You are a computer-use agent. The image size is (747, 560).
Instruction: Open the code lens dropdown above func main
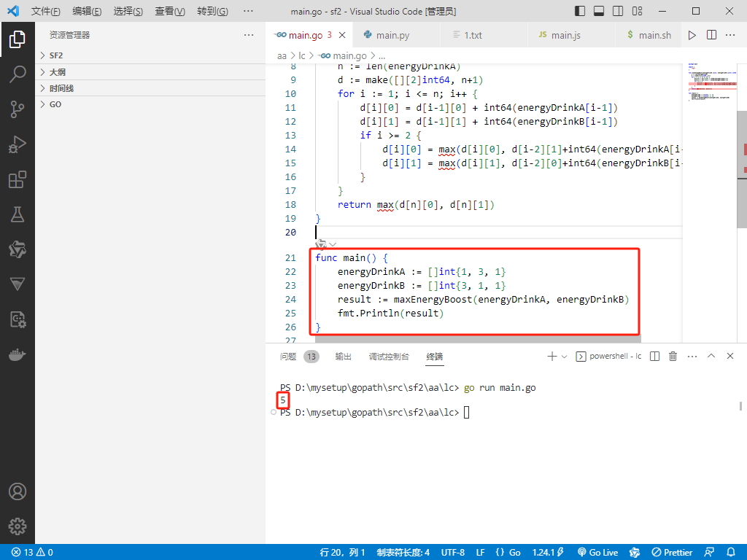(x=333, y=245)
